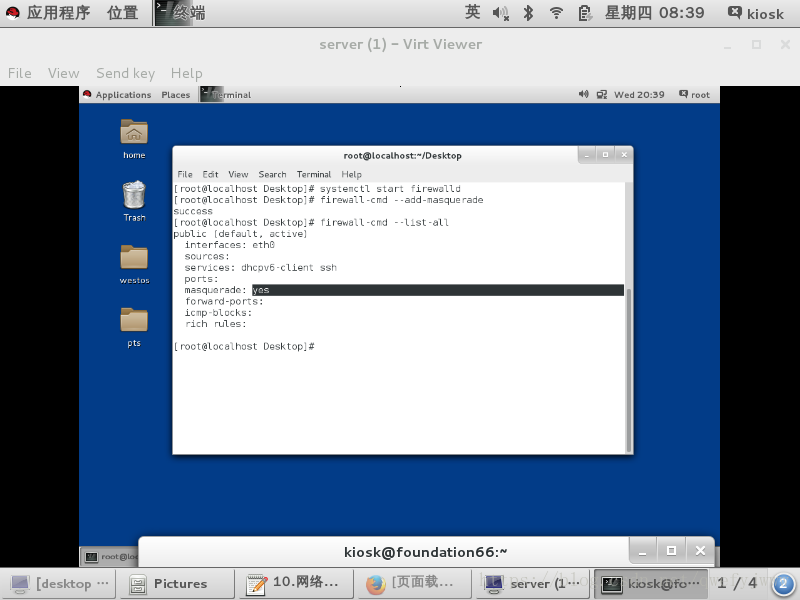Click the 'systemctl start firewalld' command line
Image resolution: width=800 pixels, height=600 pixels.
tap(317, 189)
